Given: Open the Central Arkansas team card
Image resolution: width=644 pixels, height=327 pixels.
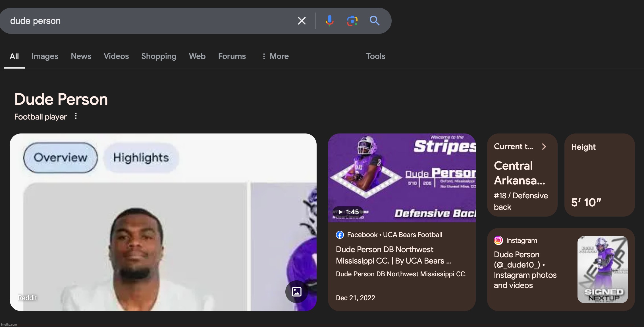Looking at the screenshot, I should click(x=522, y=175).
